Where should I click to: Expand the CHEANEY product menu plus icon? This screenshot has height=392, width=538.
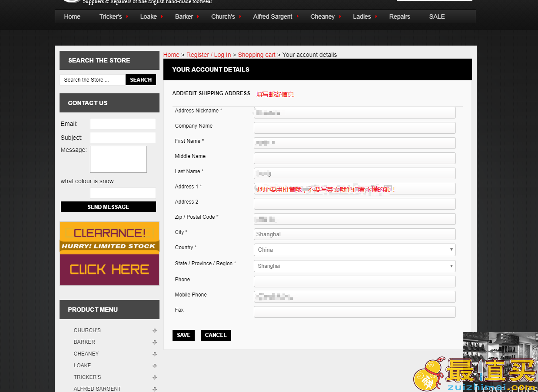155,354
